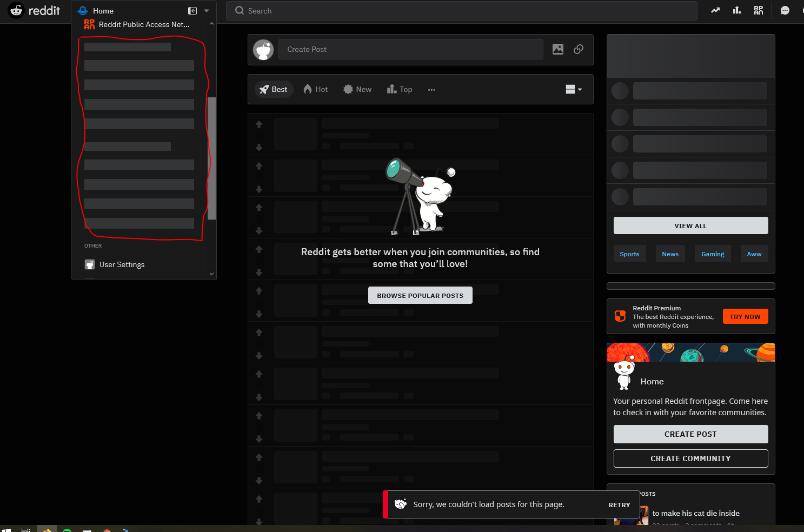The width and height of the screenshot is (804, 532).
Task: Open the Chat bubble icon
Action: (x=785, y=10)
